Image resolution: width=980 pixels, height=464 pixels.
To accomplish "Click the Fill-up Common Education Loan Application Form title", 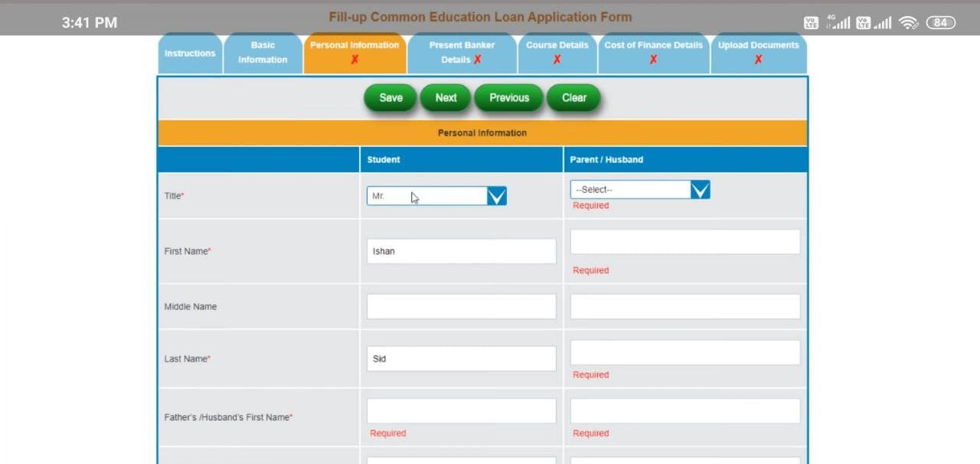I will click(x=481, y=17).
